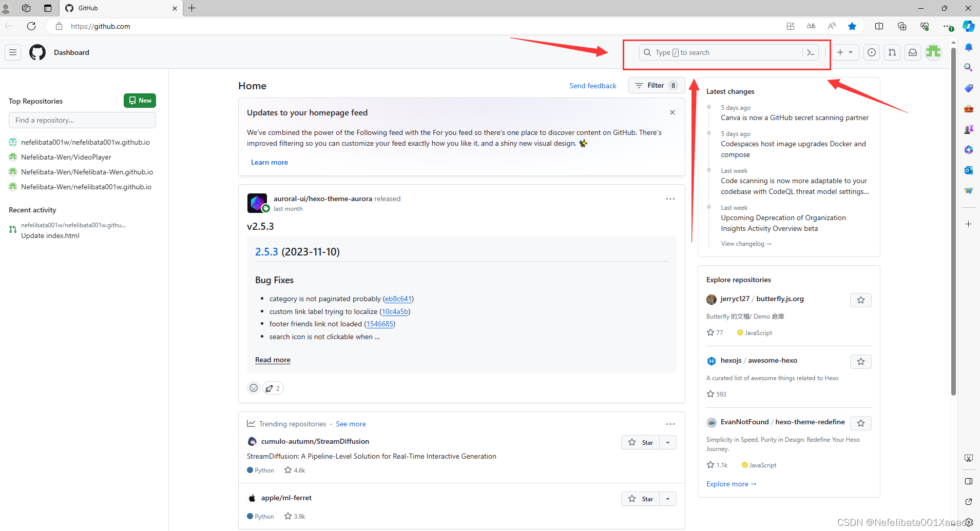Expand the list dropdown beside StreamDiffusion Star

tap(668, 442)
